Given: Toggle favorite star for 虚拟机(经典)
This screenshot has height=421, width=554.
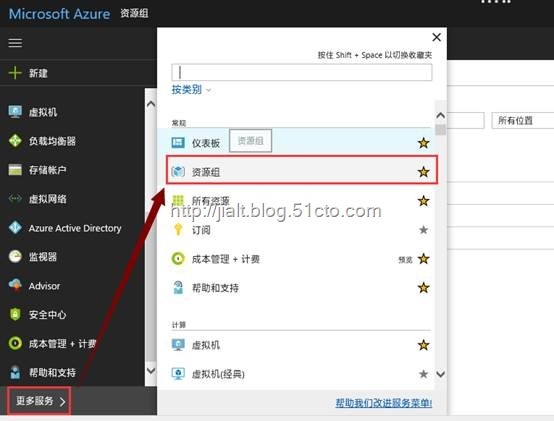Looking at the screenshot, I should click(x=423, y=374).
